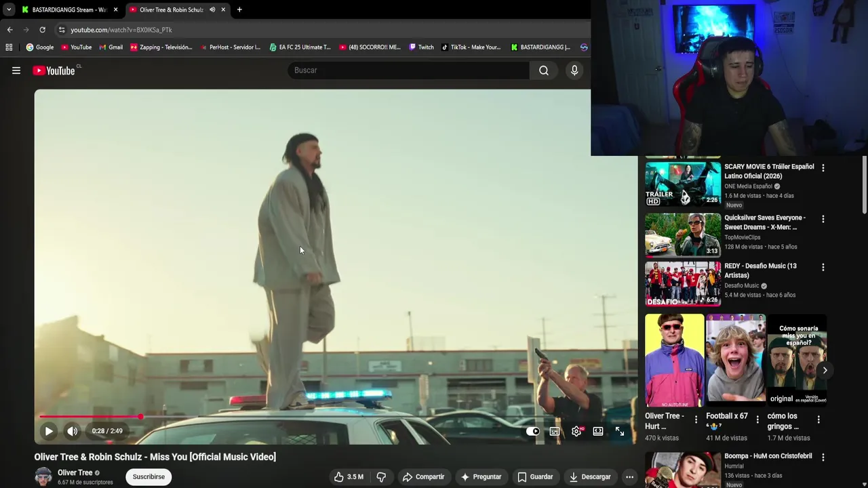Toggle the autoplay switch in player

(533, 431)
